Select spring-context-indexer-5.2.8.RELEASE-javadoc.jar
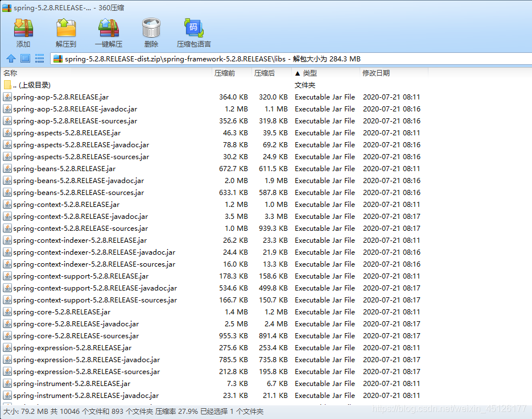 click(x=94, y=252)
